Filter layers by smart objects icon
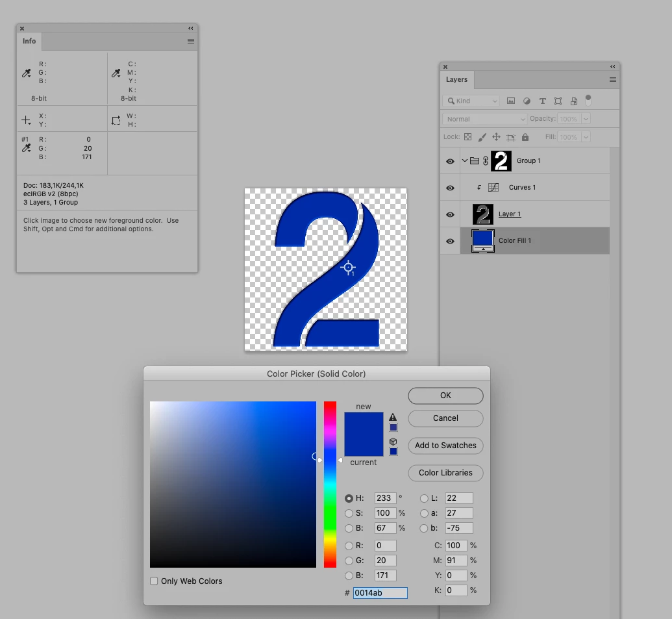The height and width of the screenshot is (619, 672). pyautogui.click(x=574, y=101)
